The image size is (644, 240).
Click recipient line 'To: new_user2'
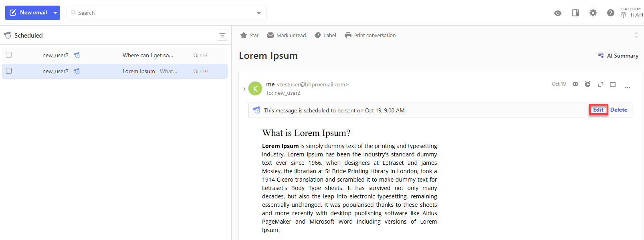click(x=283, y=93)
